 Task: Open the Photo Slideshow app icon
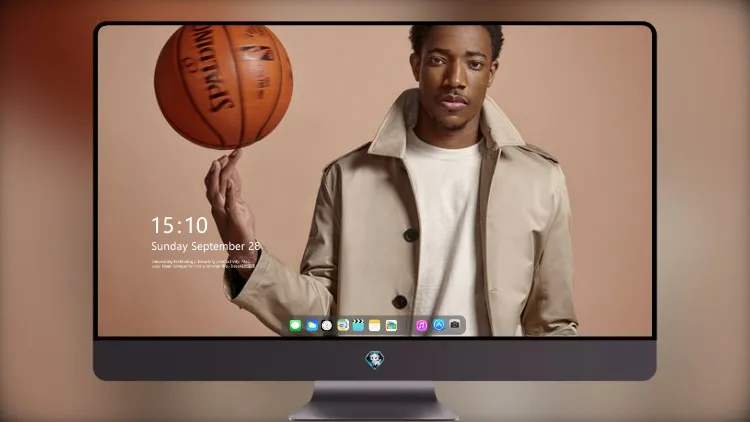[391, 325]
